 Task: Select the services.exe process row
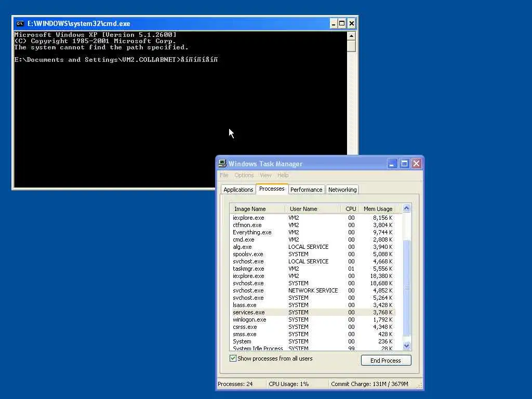tap(312, 312)
